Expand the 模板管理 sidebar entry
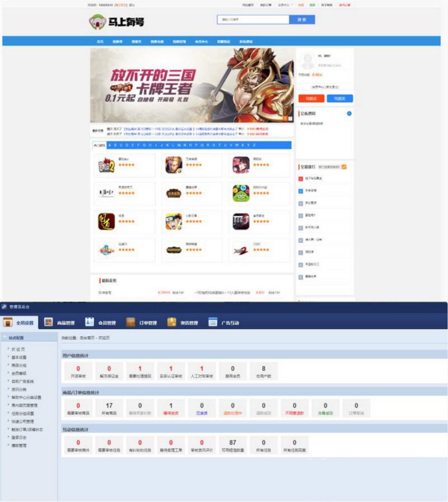The width and height of the screenshot is (448, 502). click(20, 446)
